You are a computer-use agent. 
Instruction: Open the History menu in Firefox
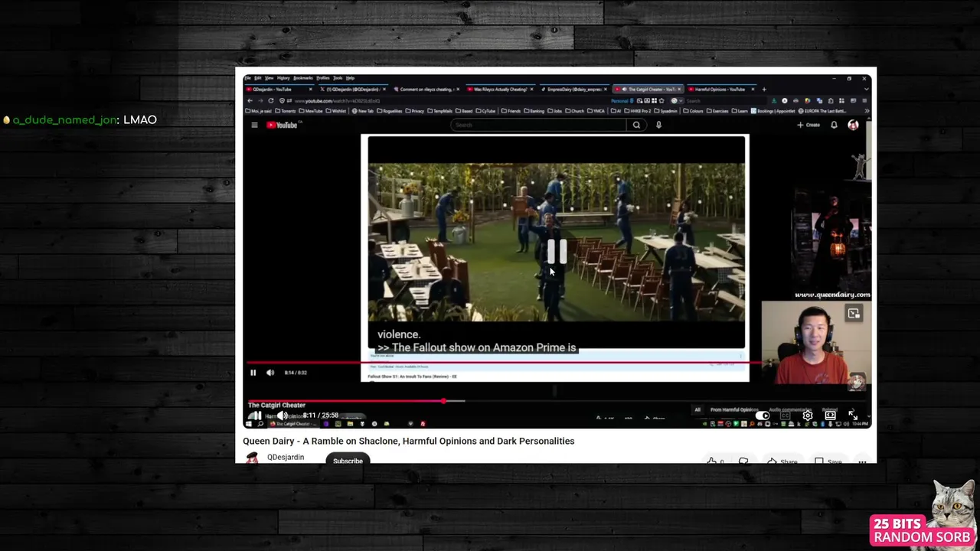pos(283,78)
